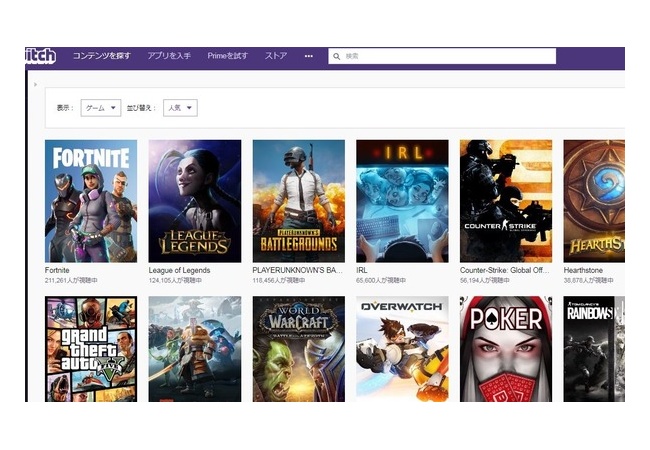Image resolution: width=650 pixels, height=450 pixels.
Task: Expand the collapsed sidebar arrow
Action: pyautogui.click(x=35, y=85)
